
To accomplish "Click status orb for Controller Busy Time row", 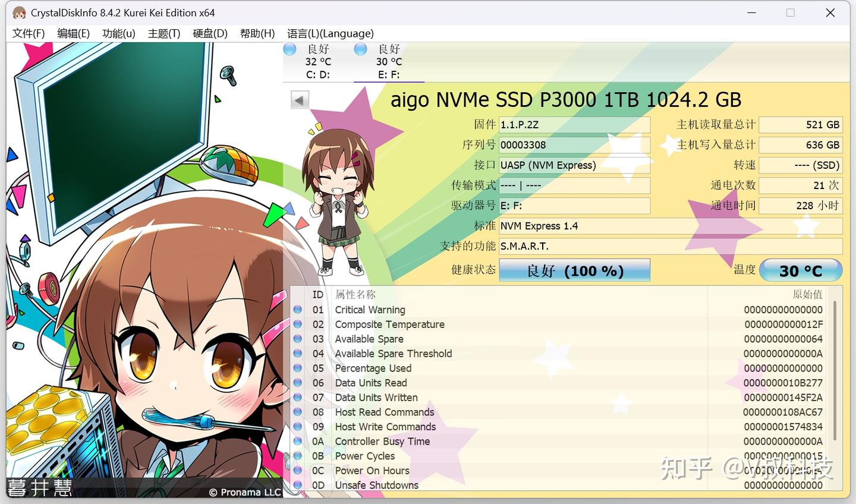I will pos(298,442).
